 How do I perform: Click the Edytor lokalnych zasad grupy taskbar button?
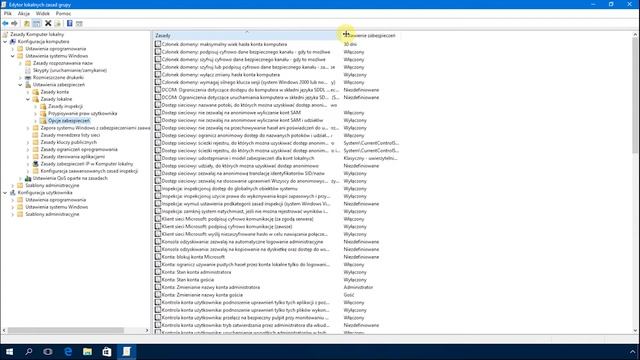tap(127, 351)
